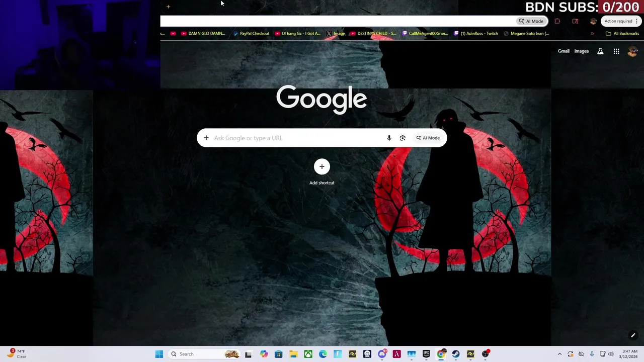Open the Megane Soto Jean bookmark
The image size is (644, 362).
point(526,34)
